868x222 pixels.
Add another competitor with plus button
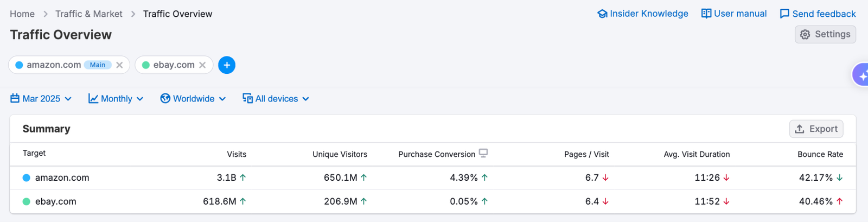click(227, 65)
